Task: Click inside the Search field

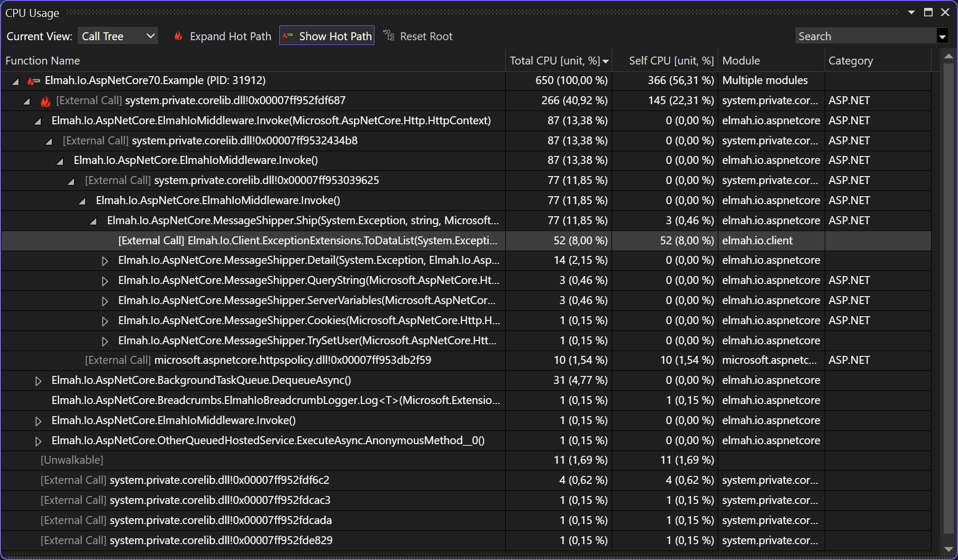Action: (x=862, y=35)
